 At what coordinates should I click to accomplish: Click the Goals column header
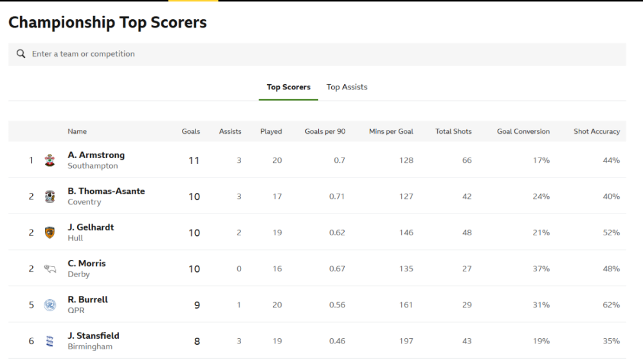[191, 131]
